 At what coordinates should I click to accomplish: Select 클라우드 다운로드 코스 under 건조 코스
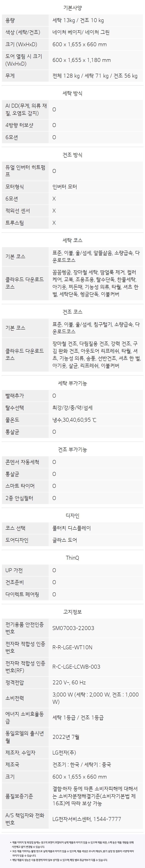point(25,355)
